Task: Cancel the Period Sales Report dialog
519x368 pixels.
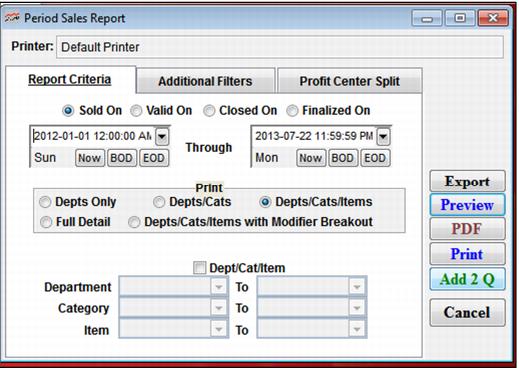Action: tap(467, 312)
